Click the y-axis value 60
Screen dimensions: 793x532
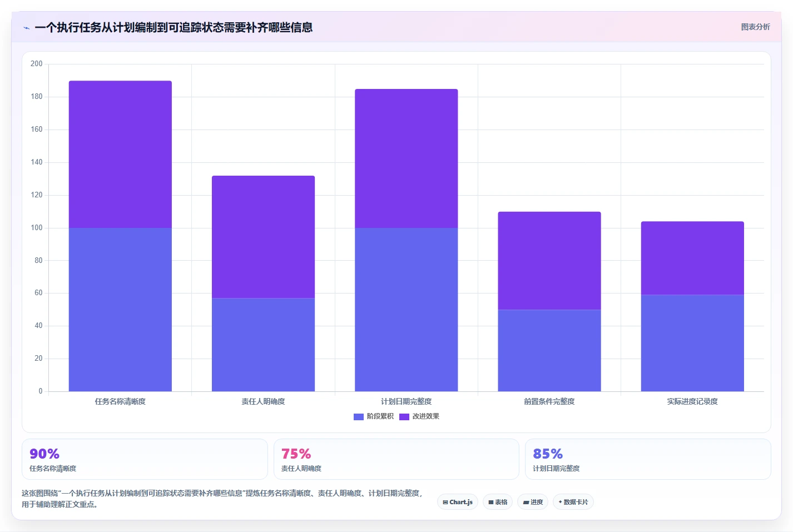pos(38,293)
